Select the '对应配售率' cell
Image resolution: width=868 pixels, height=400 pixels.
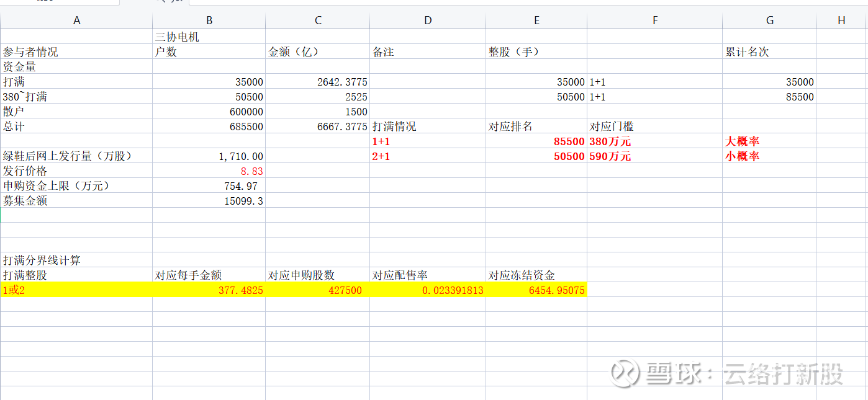427,275
